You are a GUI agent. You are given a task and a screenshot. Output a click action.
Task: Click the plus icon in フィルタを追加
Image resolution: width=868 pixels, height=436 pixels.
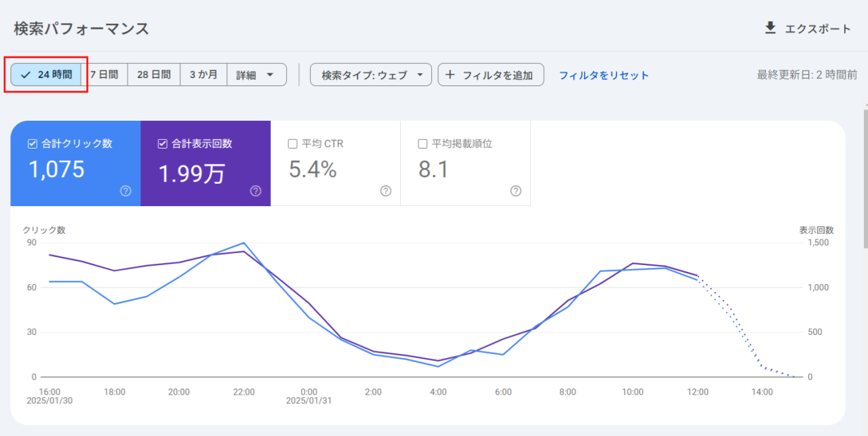(x=450, y=75)
